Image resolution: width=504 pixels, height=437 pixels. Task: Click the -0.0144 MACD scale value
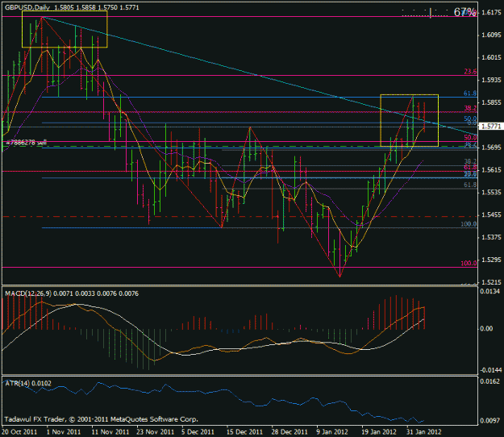coord(490,370)
